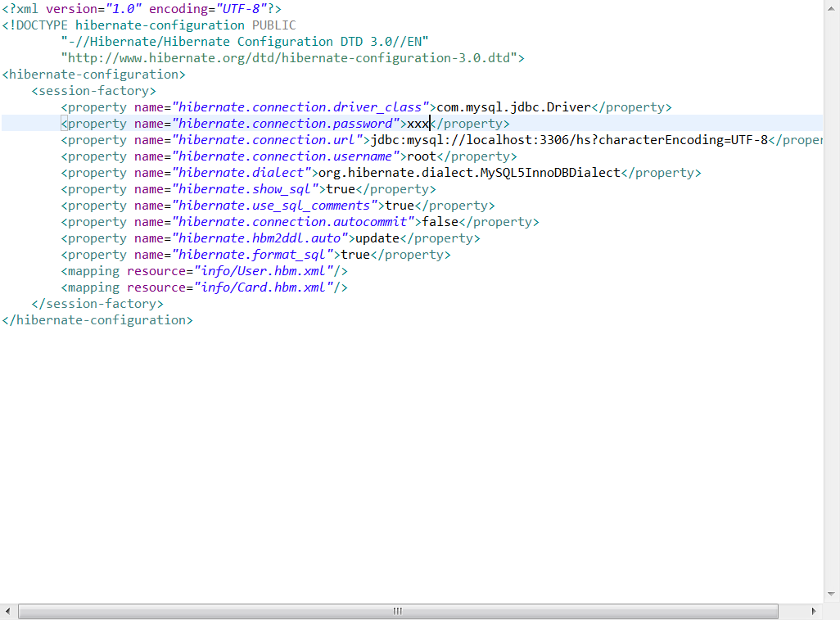The height and width of the screenshot is (620, 840).
Task: Click the hibernate.format_sql attribute value
Action: [252, 255]
